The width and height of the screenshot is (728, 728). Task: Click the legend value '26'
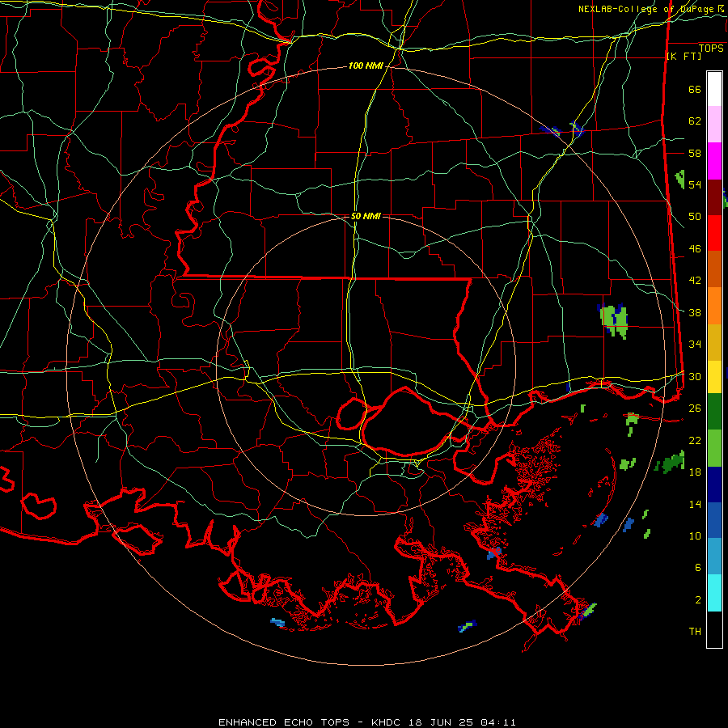click(695, 408)
